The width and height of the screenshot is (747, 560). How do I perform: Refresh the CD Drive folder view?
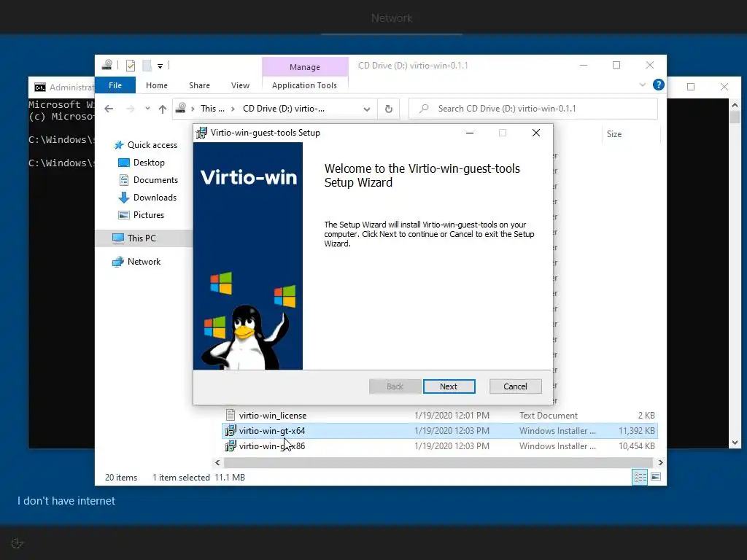point(388,109)
